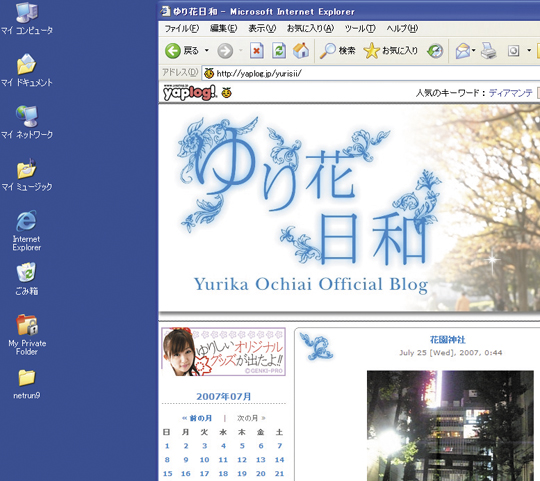
Task: Click the ゆりしい original goods banner
Action: tap(224, 352)
